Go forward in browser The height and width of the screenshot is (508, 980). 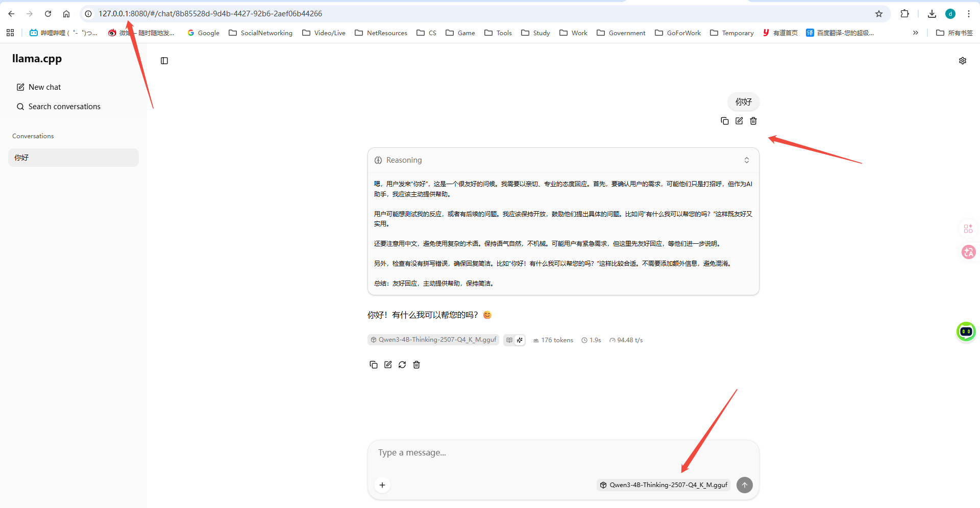point(30,14)
